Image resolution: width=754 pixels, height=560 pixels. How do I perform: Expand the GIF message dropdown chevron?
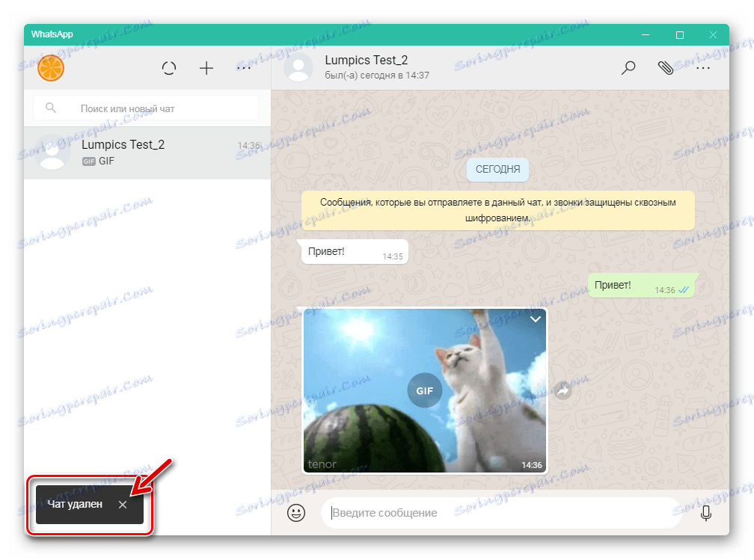point(536,319)
